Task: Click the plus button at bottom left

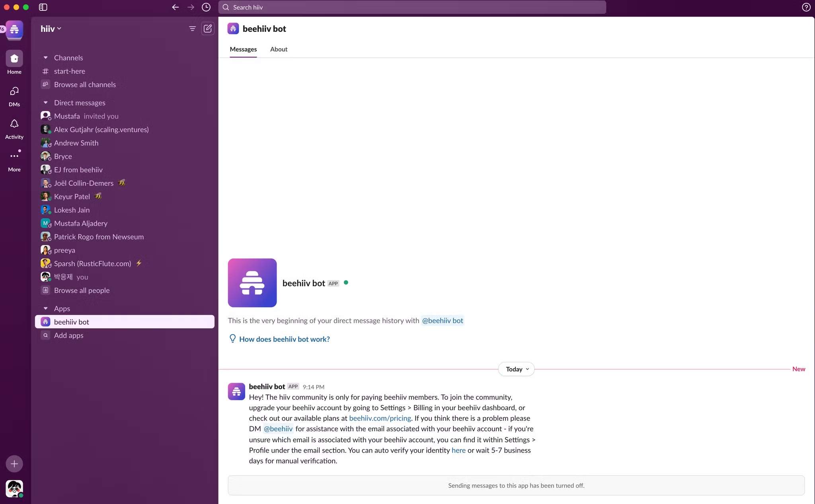Action: click(x=14, y=464)
